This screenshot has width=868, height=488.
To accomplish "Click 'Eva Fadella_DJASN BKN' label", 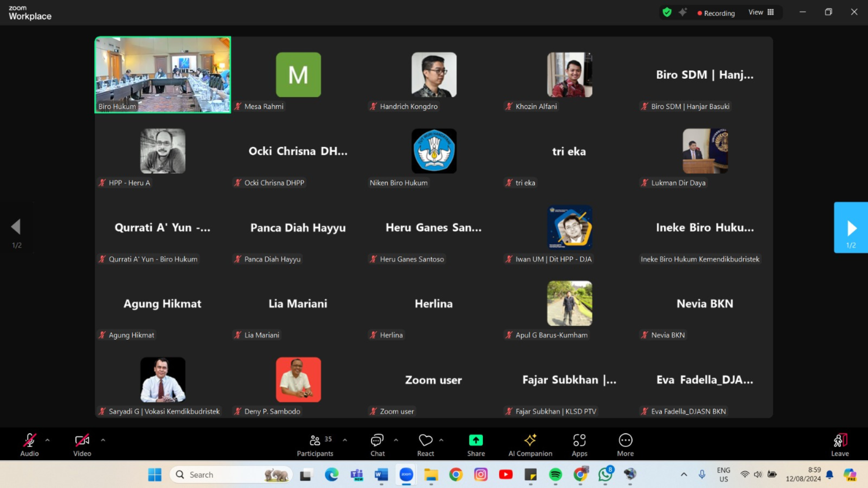I will click(688, 411).
